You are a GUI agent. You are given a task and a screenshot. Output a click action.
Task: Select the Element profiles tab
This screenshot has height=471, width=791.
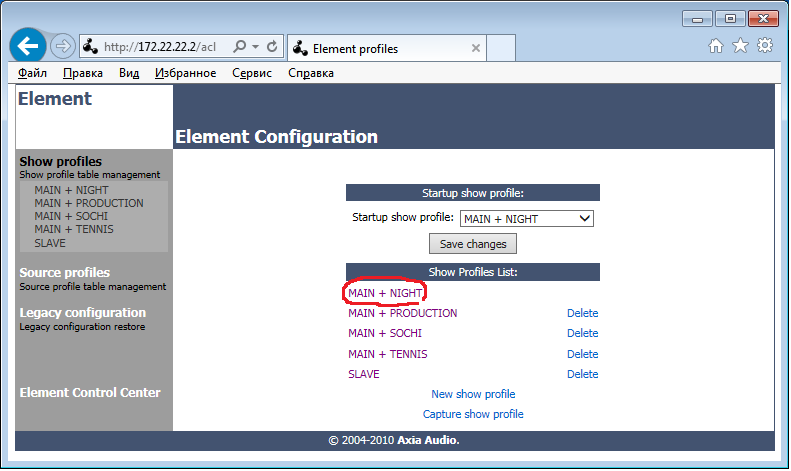tap(387, 48)
